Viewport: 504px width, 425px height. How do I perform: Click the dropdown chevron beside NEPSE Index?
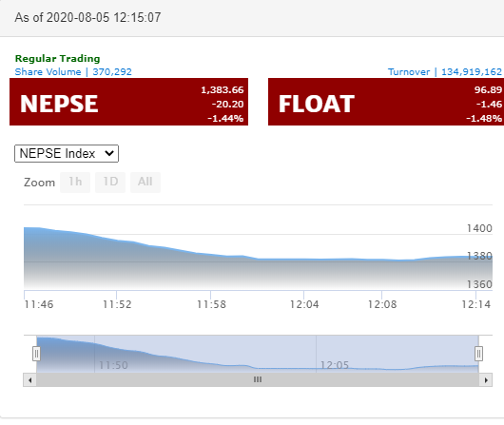pos(109,153)
